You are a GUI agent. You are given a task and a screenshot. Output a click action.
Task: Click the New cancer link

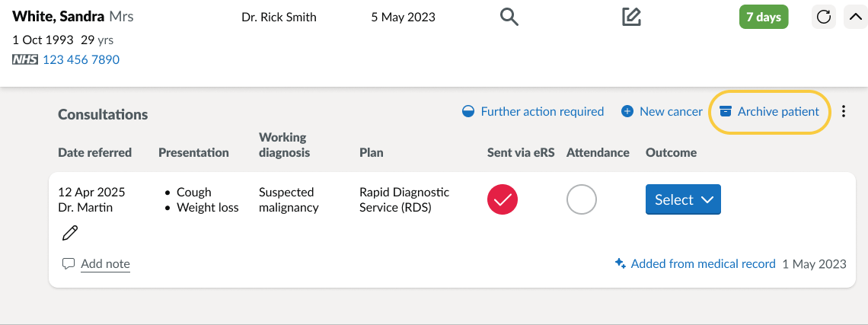(671, 111)
